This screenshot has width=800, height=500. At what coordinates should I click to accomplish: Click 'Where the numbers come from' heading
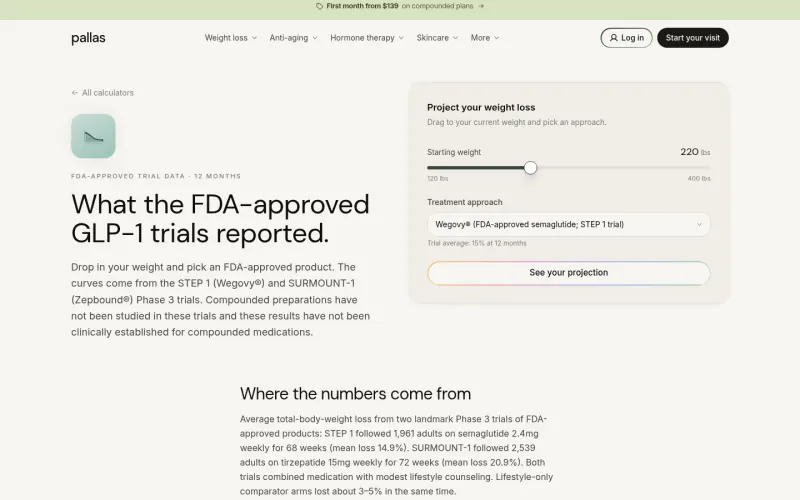[x=356, y=394]
